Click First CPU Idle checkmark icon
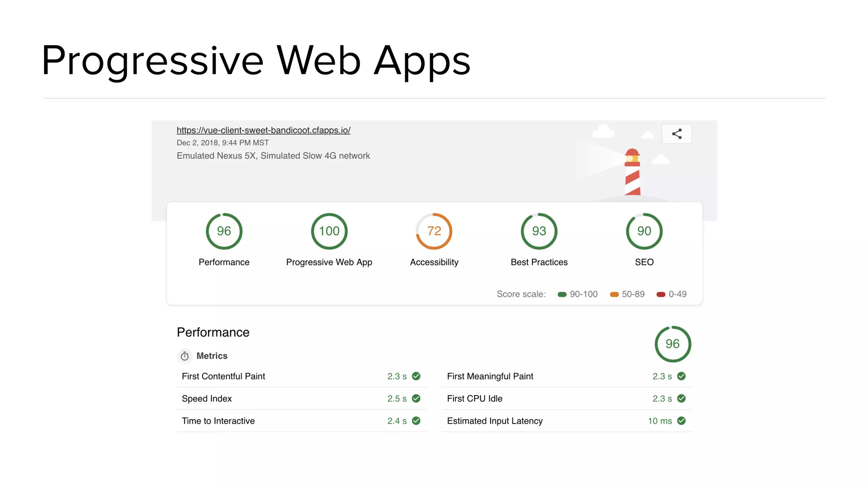 click(682, 399)
